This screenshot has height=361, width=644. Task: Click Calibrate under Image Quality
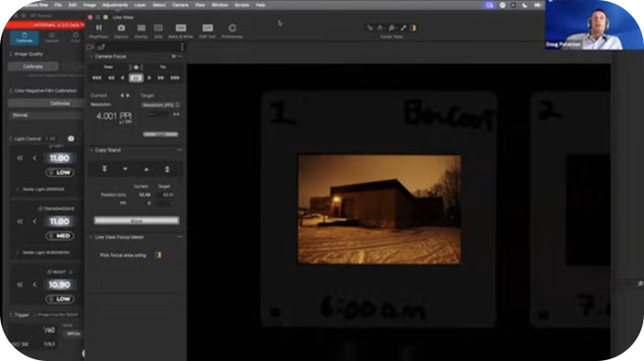coord(33,66)
